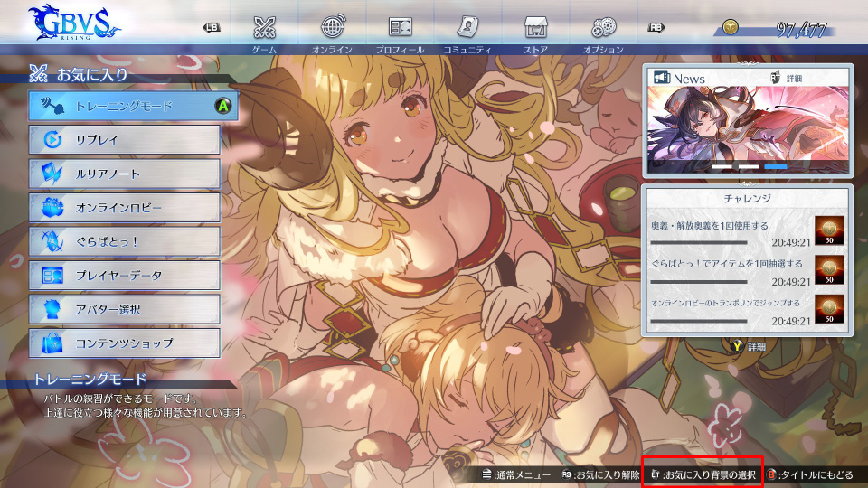Open ルリアノート from favorites
The image size is (868, 488).
[124, 174]
